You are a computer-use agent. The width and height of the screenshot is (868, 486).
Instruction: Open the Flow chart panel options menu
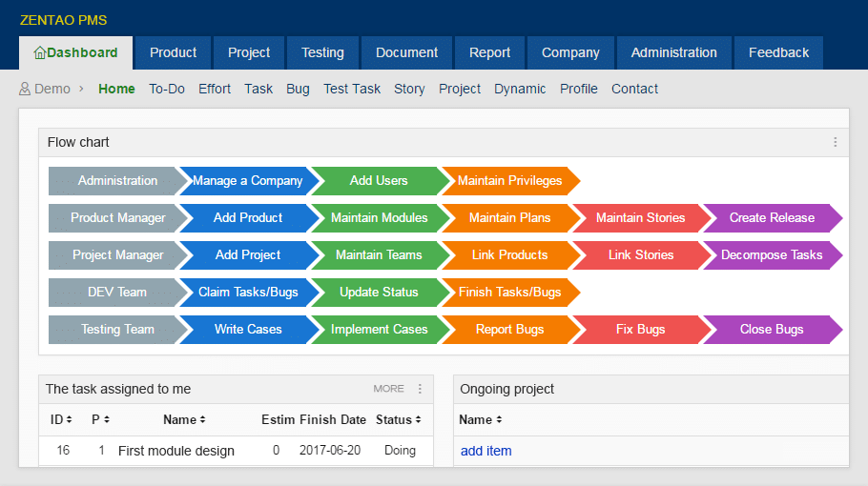[836, 142]
